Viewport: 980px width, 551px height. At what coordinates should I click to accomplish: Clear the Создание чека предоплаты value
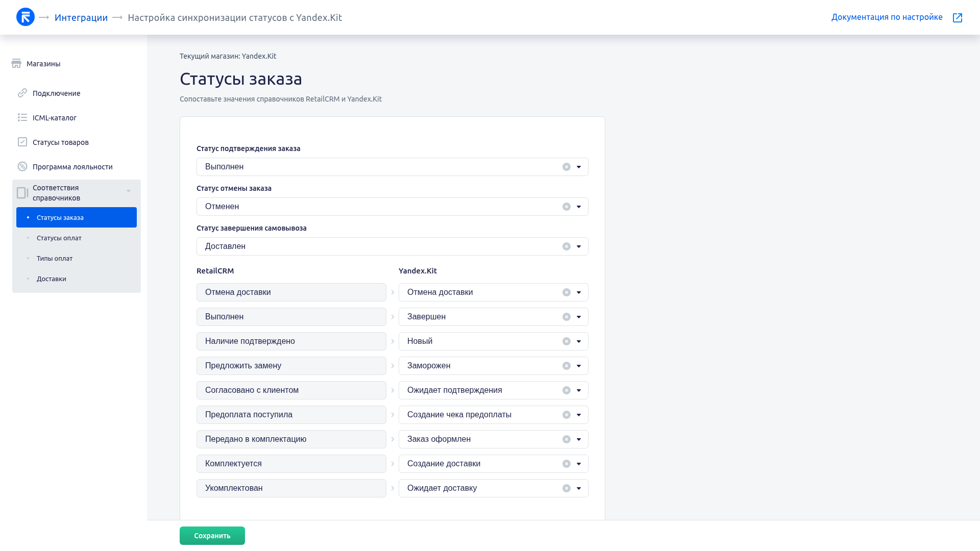coord(567,415)
